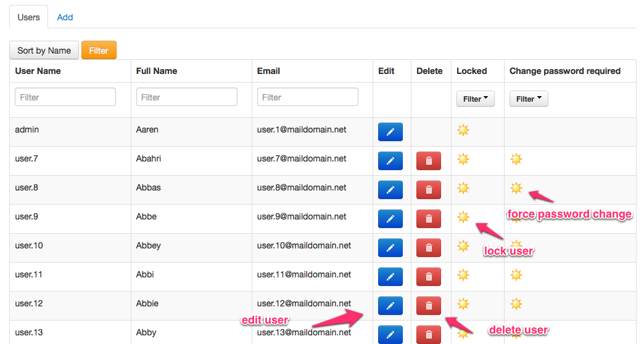The width and height of the screenshot is (644, 344).
Task: Switch to the Add tab
Action: click(65, 17)
